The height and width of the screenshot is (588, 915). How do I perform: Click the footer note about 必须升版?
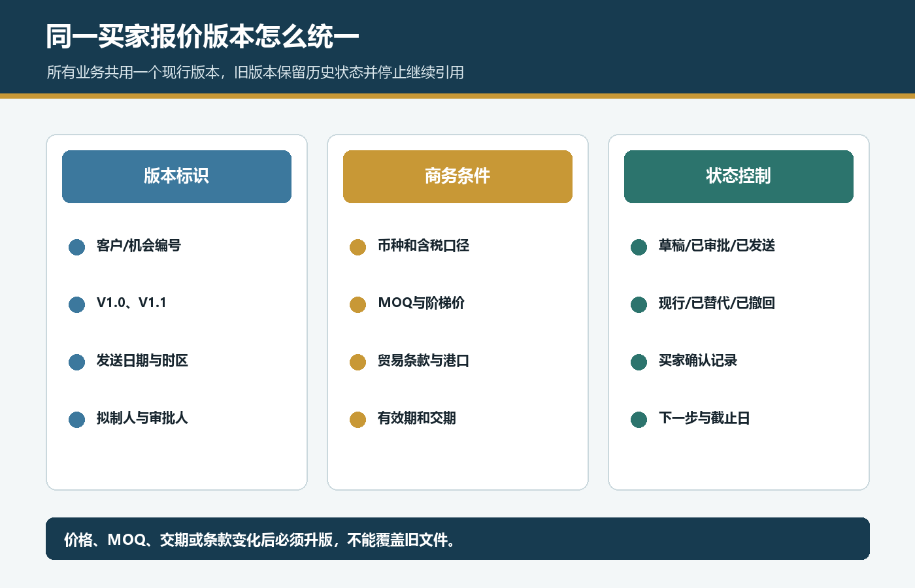457,539
